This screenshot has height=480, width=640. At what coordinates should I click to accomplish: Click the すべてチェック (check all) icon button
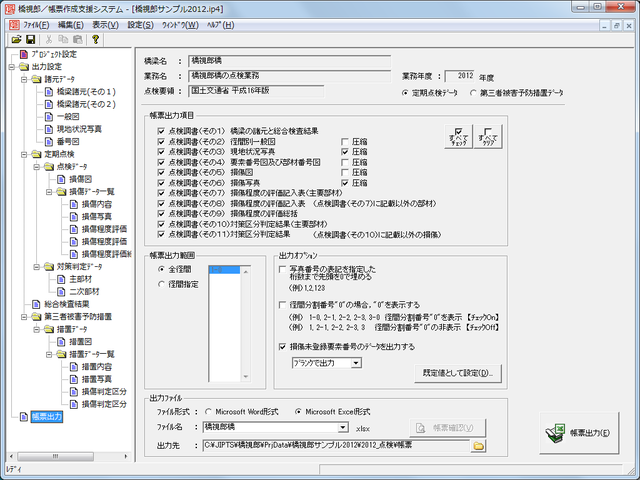[459, 135]
